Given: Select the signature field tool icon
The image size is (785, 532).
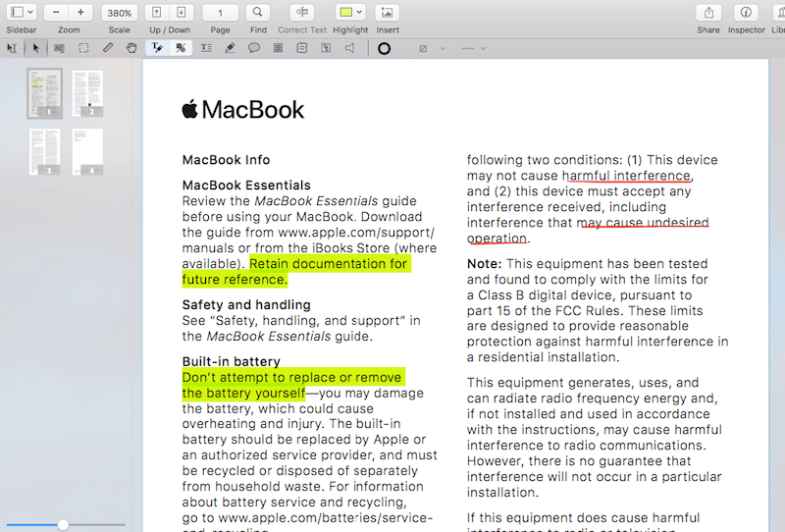Looking at the screenshot, I should click(x=326, y=48).
